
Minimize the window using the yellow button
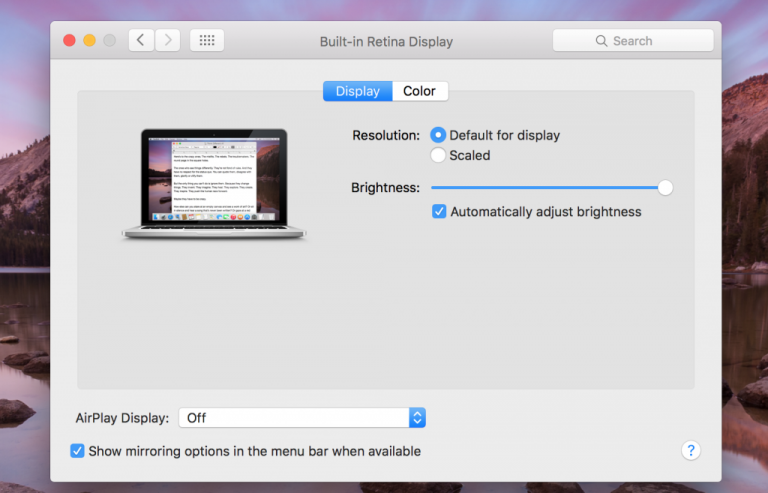click(x=89, y=41)
